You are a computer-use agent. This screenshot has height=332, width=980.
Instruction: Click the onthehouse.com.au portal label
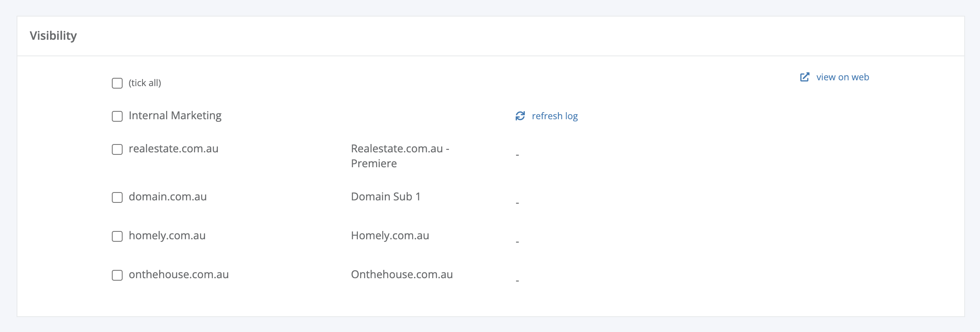pyautogui.click(x=179, y=274)
